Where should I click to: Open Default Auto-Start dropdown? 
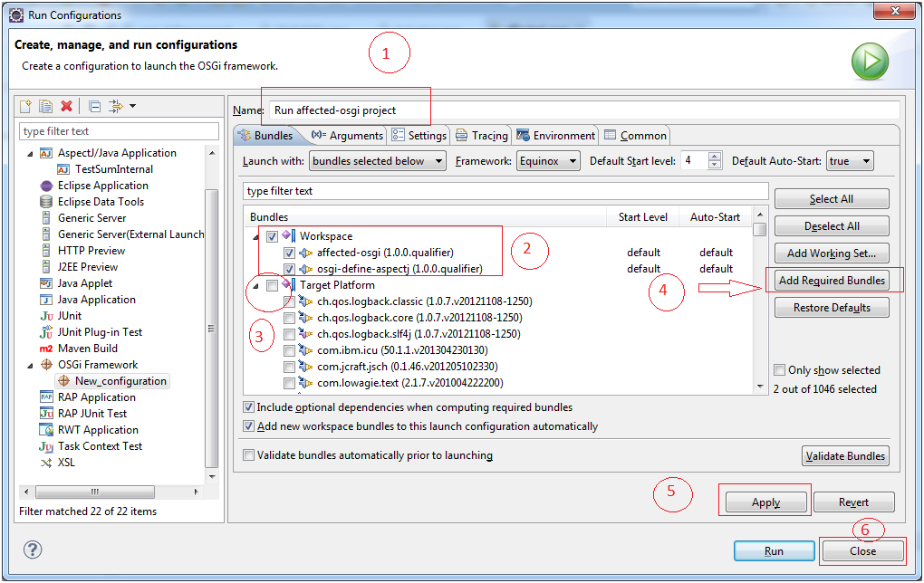pyautogui.click(x=850, y=161)
